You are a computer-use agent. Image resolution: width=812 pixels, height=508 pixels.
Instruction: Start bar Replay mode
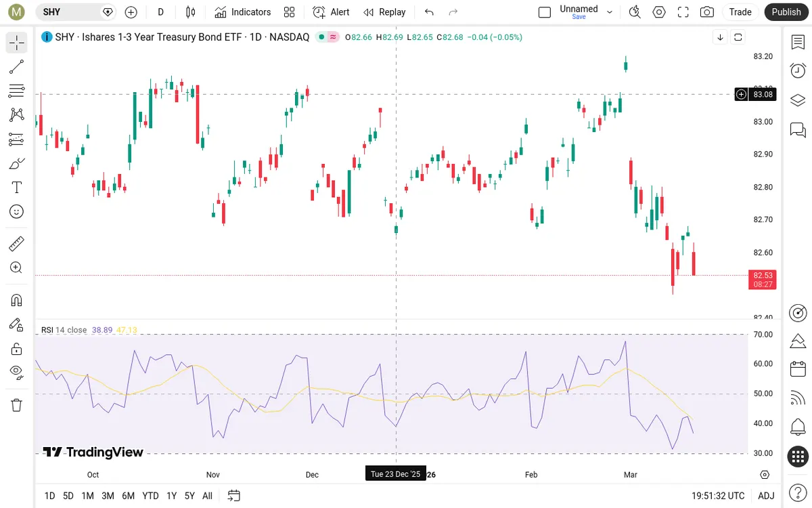tap(384, 12)
